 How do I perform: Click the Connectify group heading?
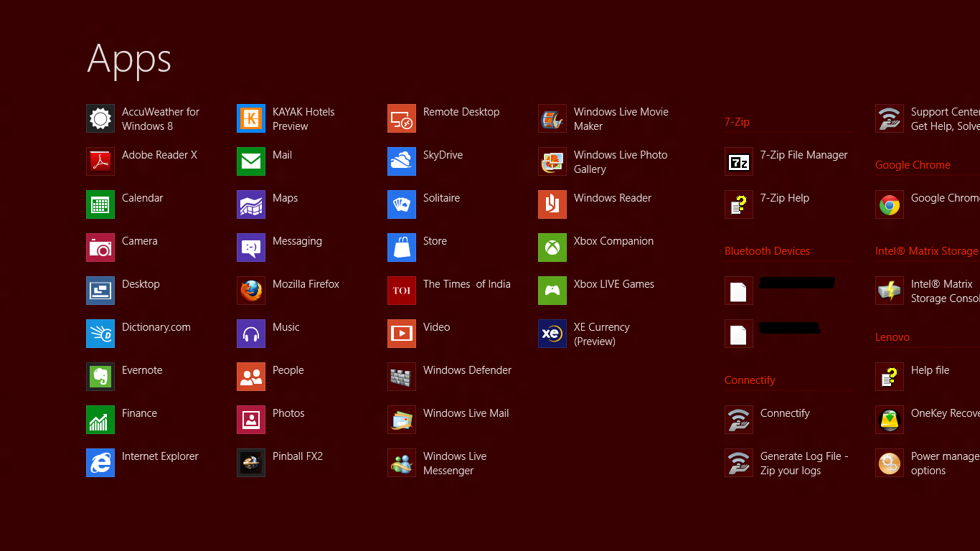click(x=750, y=380)
